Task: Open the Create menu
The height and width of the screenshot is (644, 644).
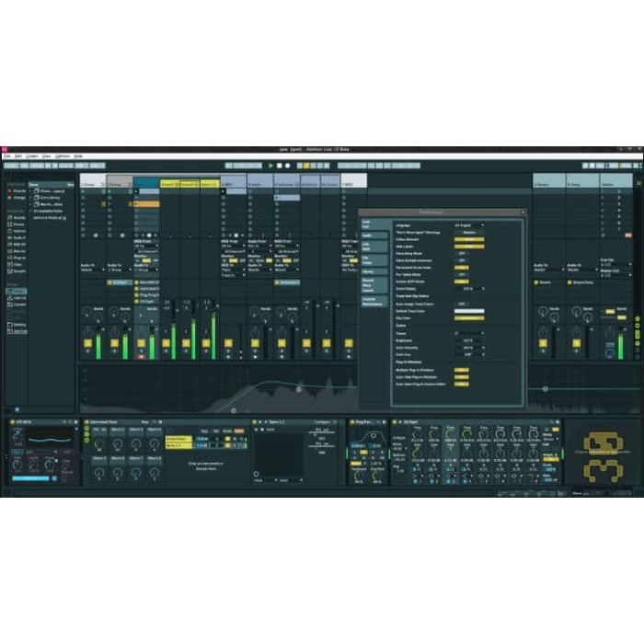Action: coord(32,156)
